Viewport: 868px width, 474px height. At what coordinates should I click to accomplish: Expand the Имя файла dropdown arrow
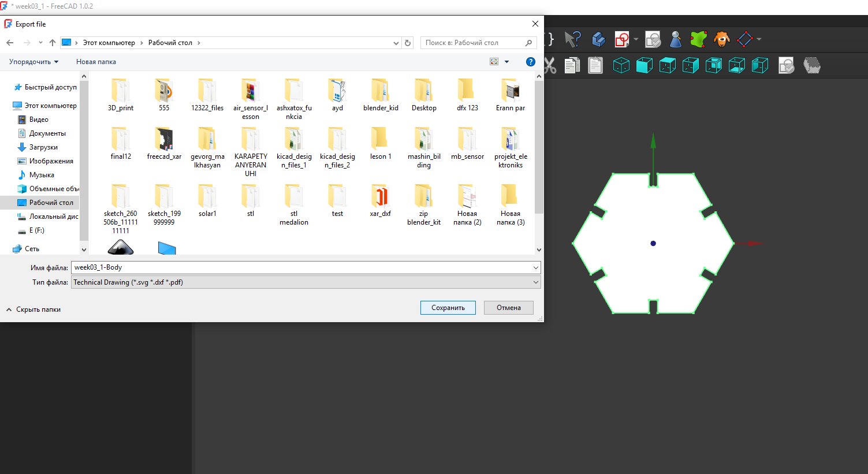(537, 267)
